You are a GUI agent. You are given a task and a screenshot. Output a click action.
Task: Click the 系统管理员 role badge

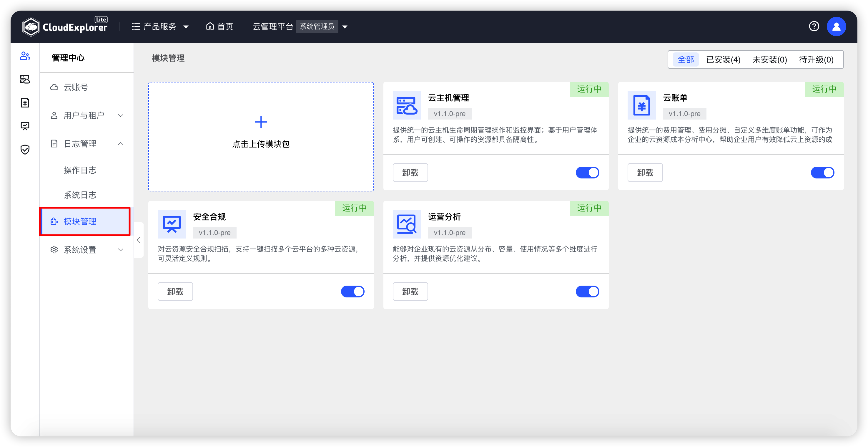(317, 27)
